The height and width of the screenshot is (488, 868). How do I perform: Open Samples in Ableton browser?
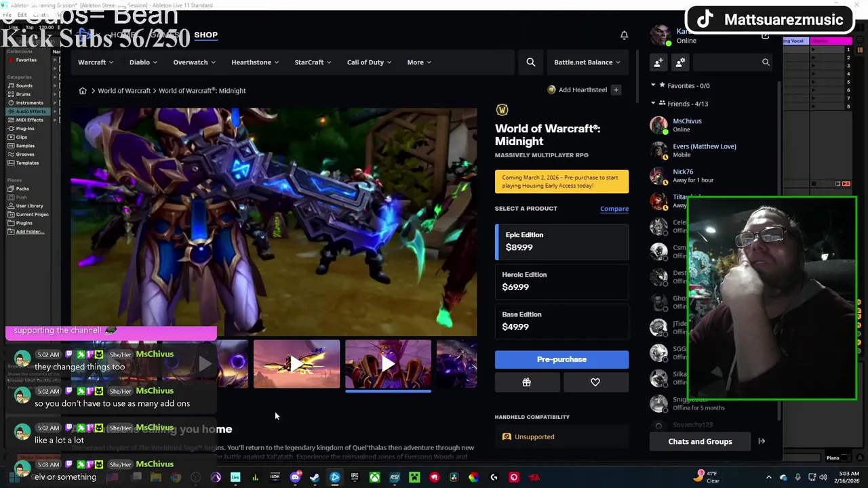(x=25, y=146)
